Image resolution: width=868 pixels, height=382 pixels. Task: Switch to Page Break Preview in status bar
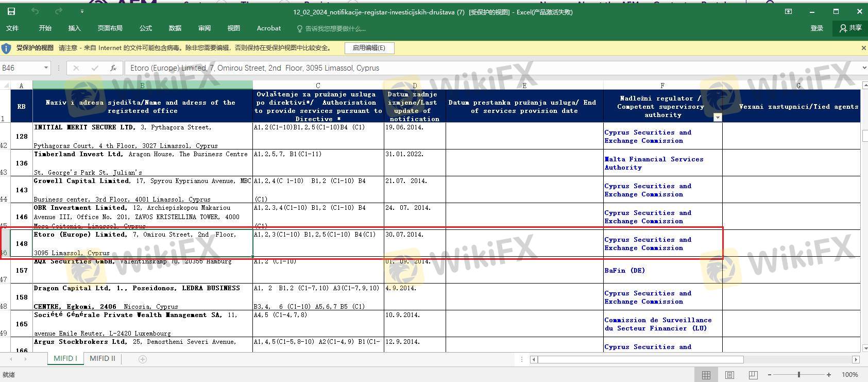(x=753, y=375)
